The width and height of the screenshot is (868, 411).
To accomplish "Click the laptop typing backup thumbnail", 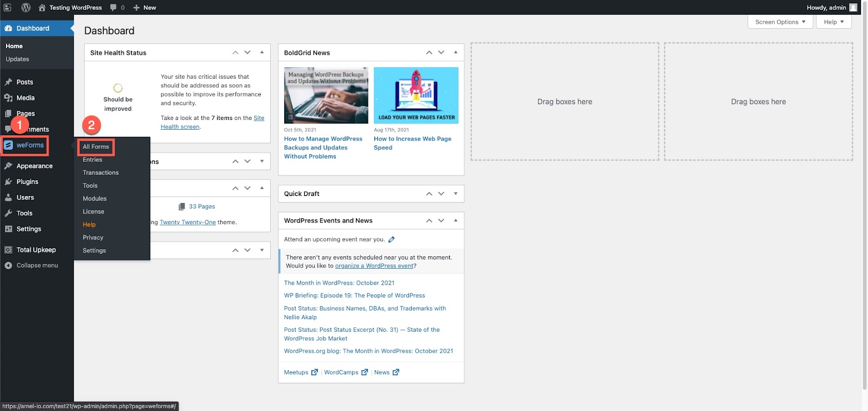I will (x=326, y=96).
